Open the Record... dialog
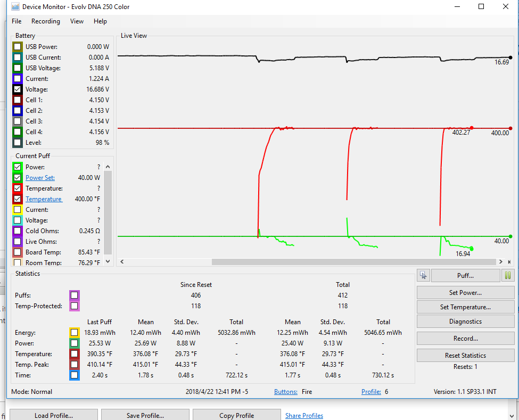 (x=465, y=339)
